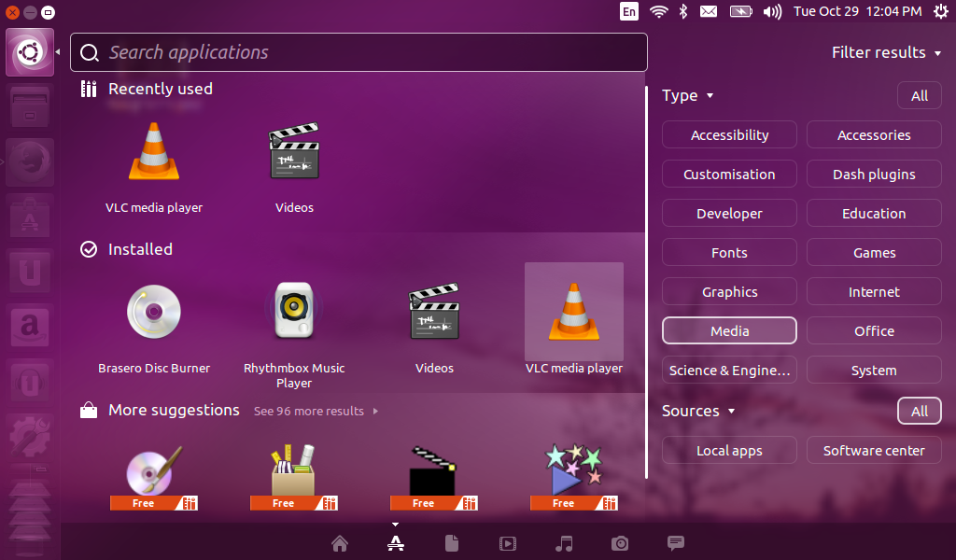Screen dimensions: 956x560
Task: Open the Home lens
Action: point(340,543)
